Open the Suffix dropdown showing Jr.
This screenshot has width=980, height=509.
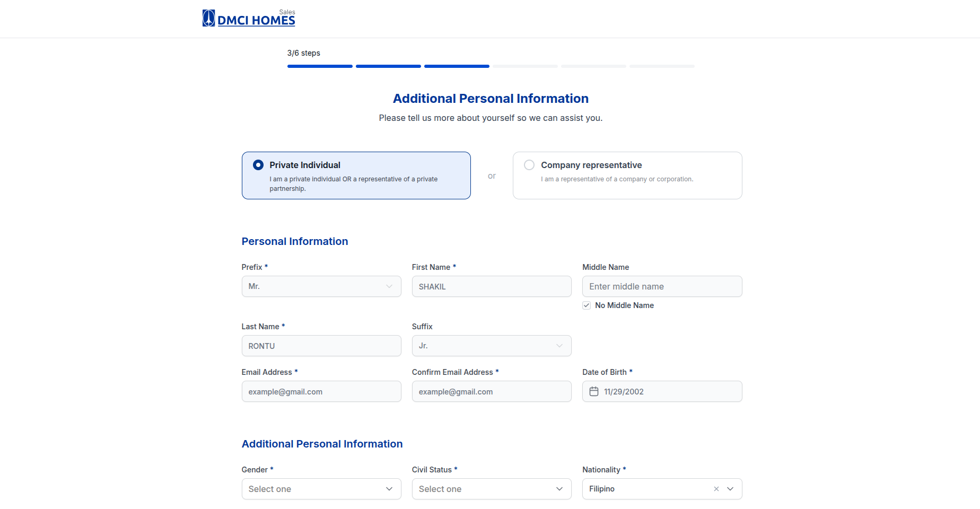492,346
